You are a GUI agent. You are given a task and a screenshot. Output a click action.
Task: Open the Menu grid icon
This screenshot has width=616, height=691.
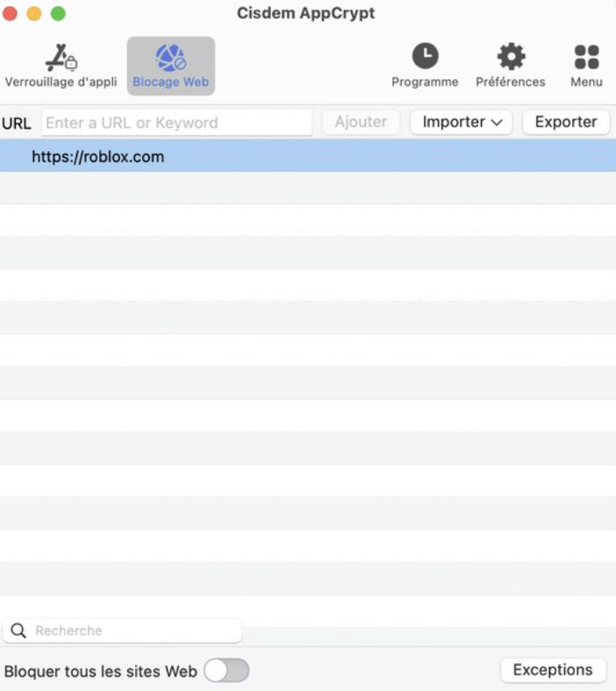point(586,57)
